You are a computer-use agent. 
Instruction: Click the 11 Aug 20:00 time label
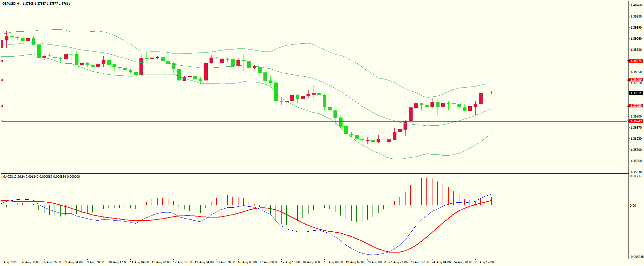point(161,262)
